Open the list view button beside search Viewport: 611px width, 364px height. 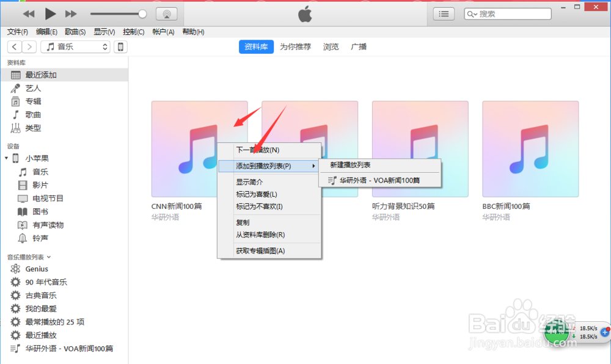tap(444, 14)
